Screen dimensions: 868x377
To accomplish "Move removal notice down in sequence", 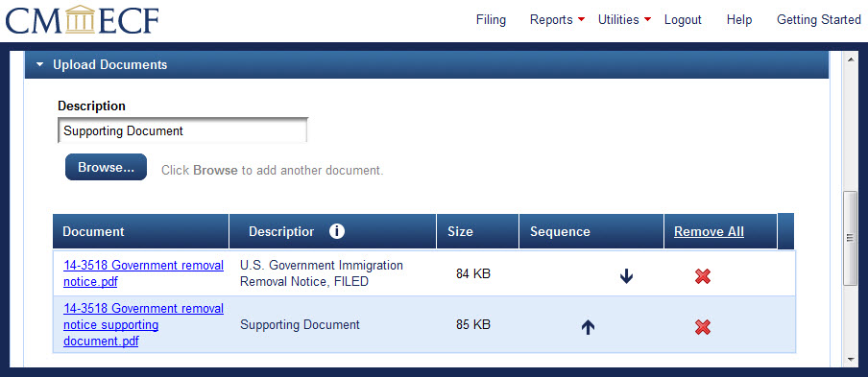I will click(626, 276).
